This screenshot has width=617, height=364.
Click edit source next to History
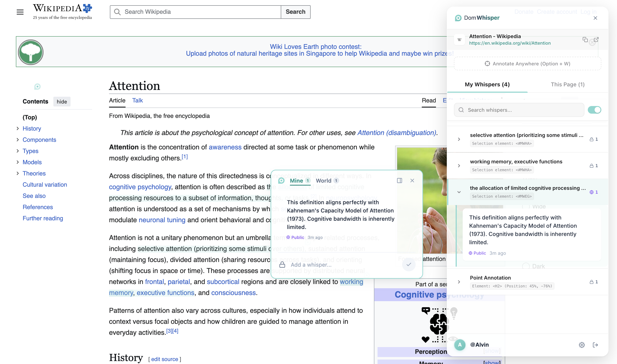(x=164, y=359)
